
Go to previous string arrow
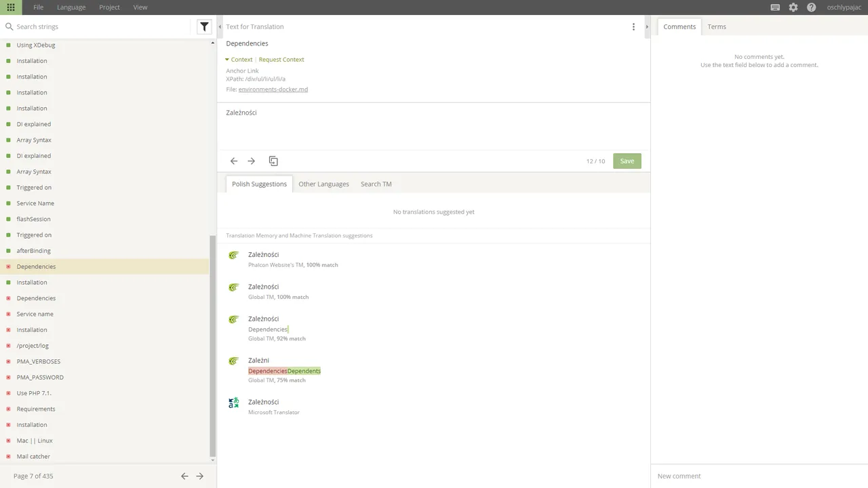click(x=234, y=161)
